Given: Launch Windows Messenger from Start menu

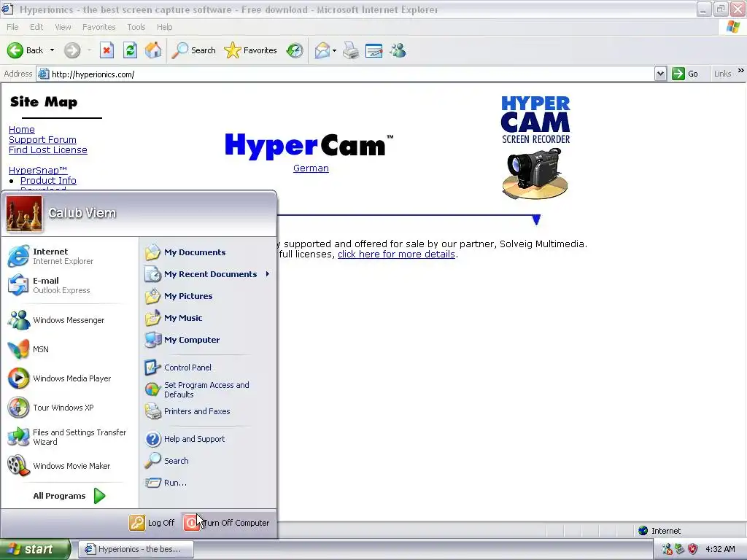Looking at the screenshot, I should point(69,320).
